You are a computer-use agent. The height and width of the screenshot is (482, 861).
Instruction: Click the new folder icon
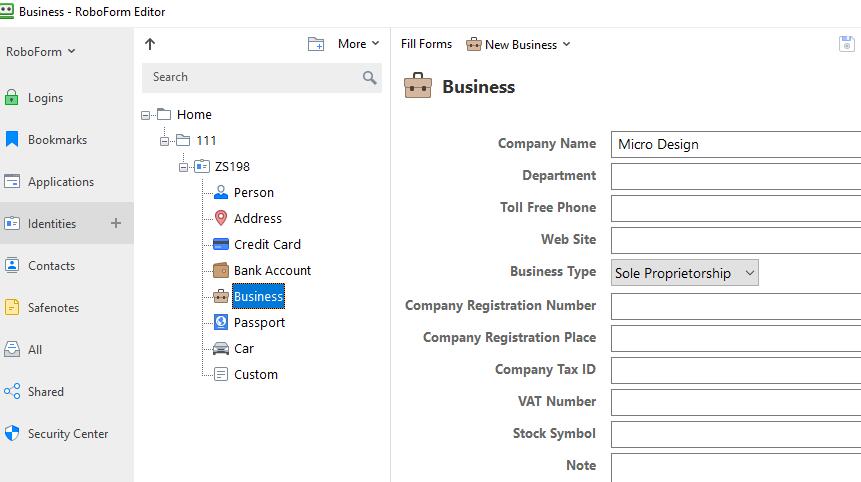click(316, 44)
